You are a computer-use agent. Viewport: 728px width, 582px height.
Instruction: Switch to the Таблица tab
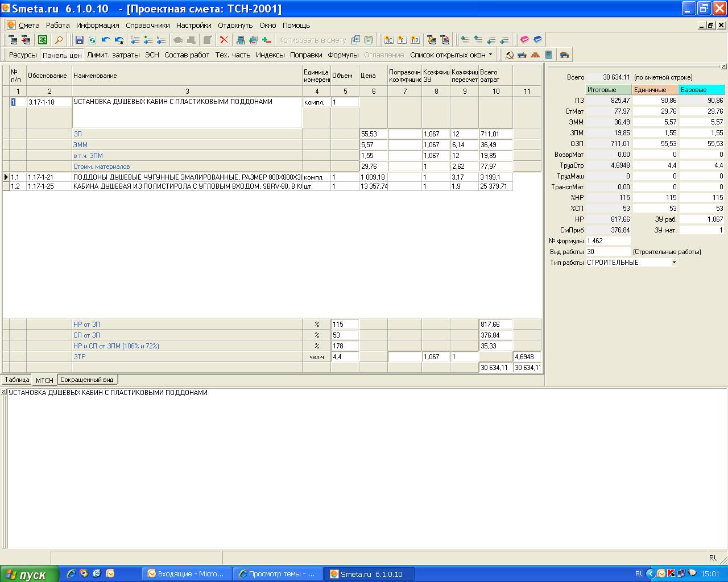pos(17,380)
